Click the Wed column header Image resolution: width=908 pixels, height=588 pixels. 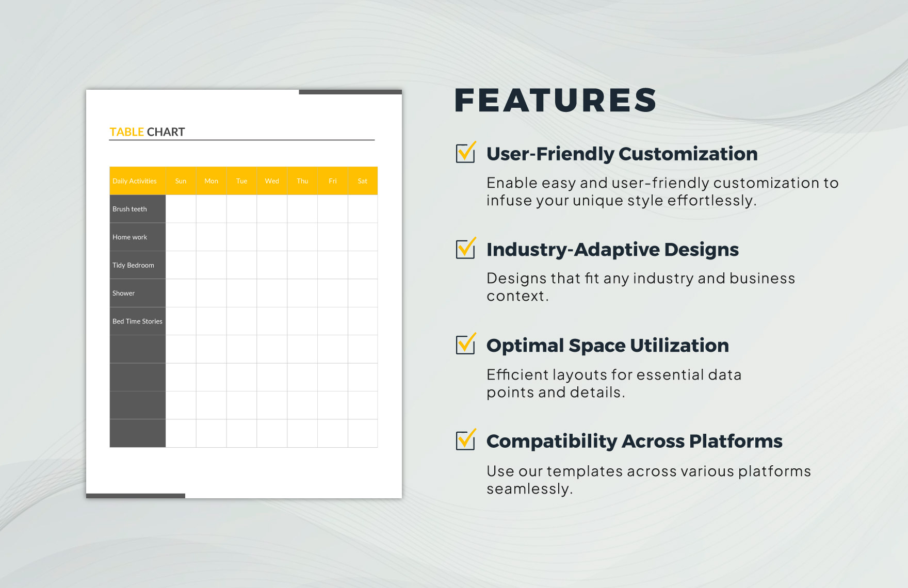pos(272,181)
